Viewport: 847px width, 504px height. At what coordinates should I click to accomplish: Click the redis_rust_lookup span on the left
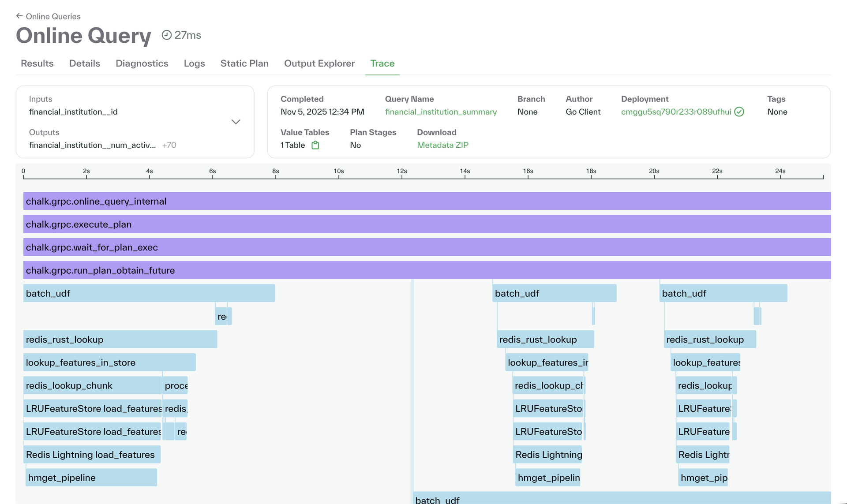[x=120, y=339]
